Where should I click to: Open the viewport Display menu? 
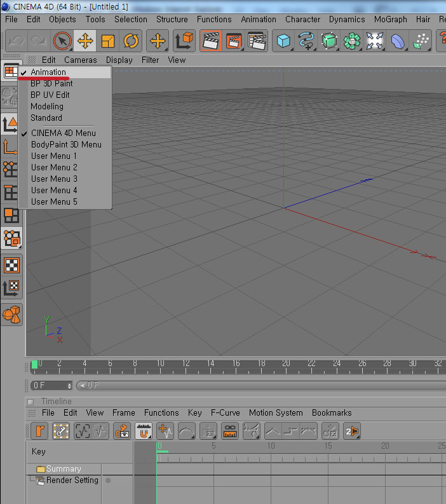(119, 60)
